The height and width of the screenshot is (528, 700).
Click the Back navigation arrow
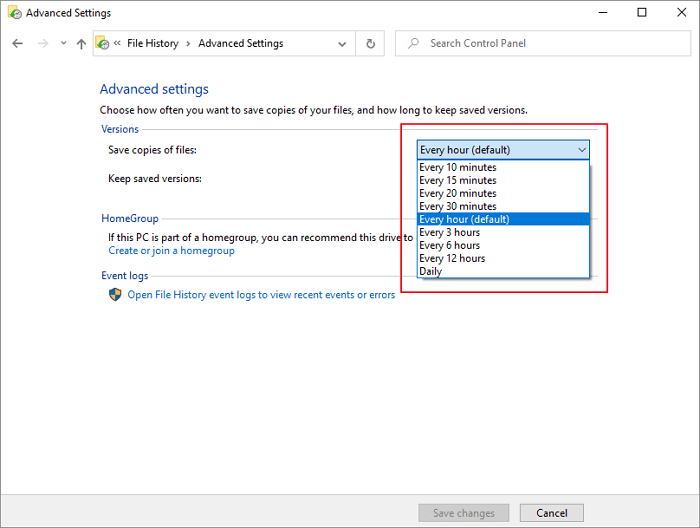[18, 44]
